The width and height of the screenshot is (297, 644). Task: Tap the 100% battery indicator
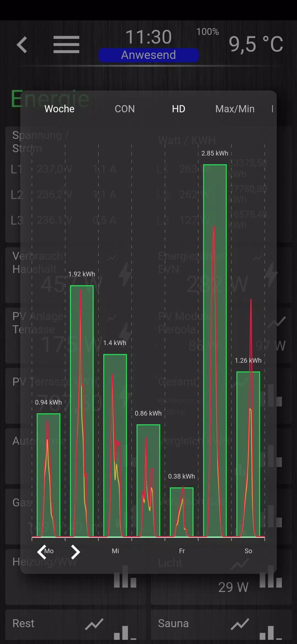pyautogui.click(x=208, y=32)
